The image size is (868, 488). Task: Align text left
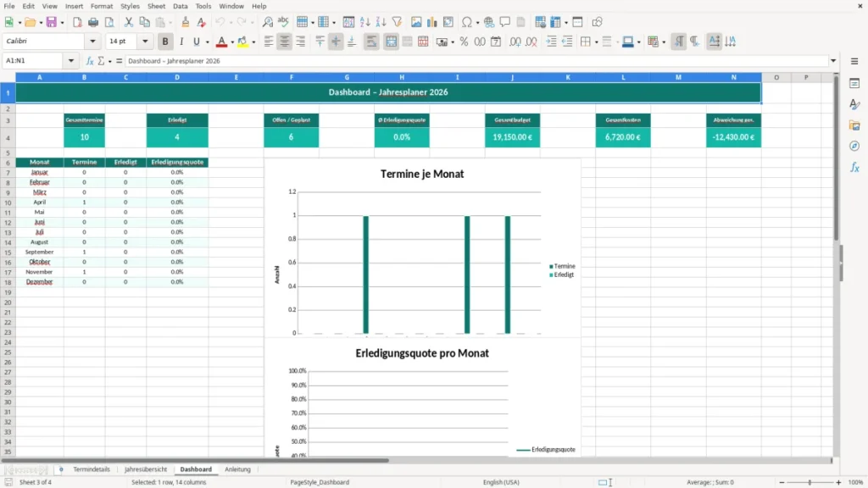[x=269, y=42]
